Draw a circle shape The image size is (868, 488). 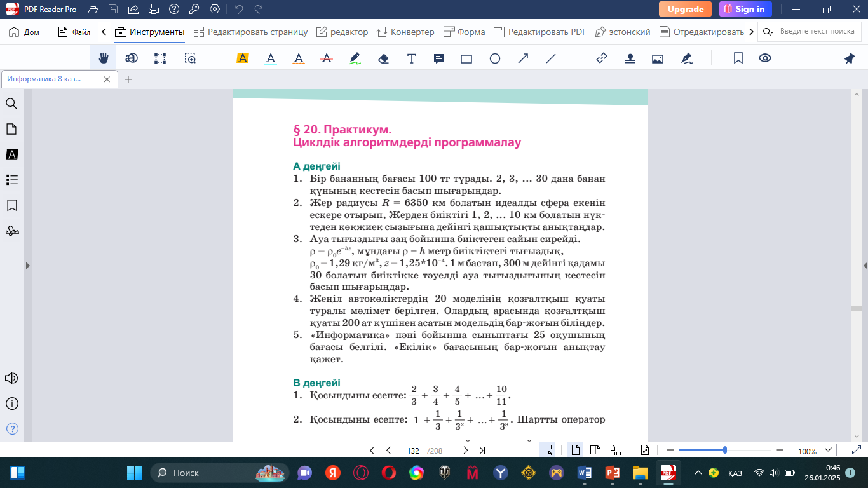[x=495, y=58]
